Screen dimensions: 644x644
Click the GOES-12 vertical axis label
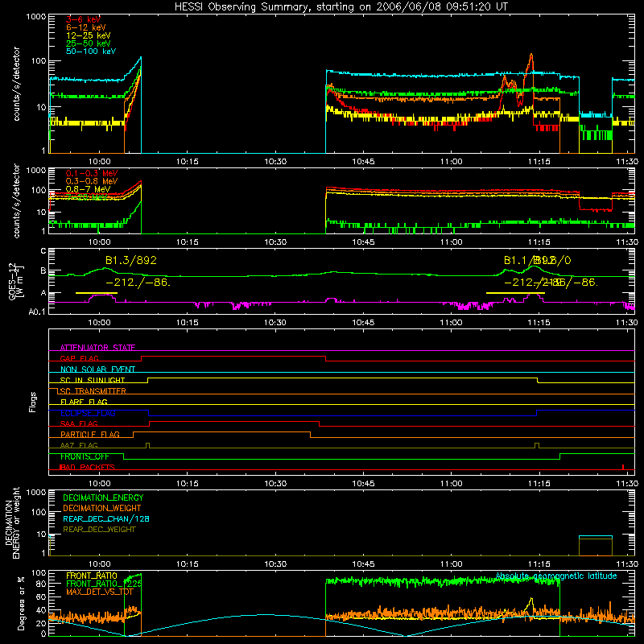(16, 282)
